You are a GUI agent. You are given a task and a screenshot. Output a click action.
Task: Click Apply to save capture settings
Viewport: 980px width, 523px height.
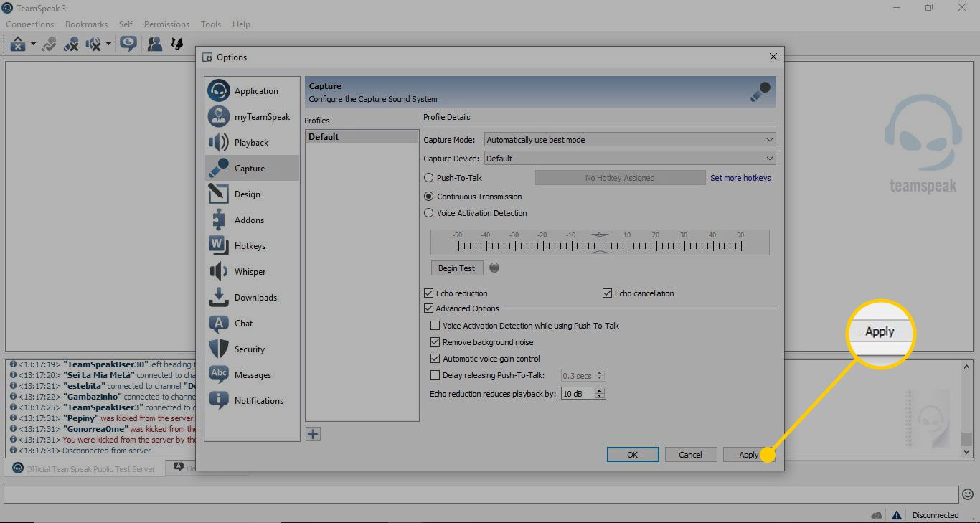tap(749, 455)
